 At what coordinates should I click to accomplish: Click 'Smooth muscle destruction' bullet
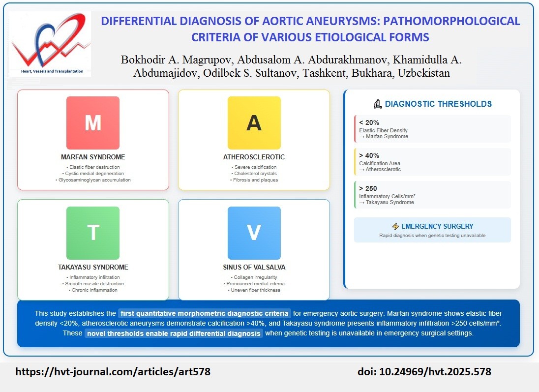93,284
